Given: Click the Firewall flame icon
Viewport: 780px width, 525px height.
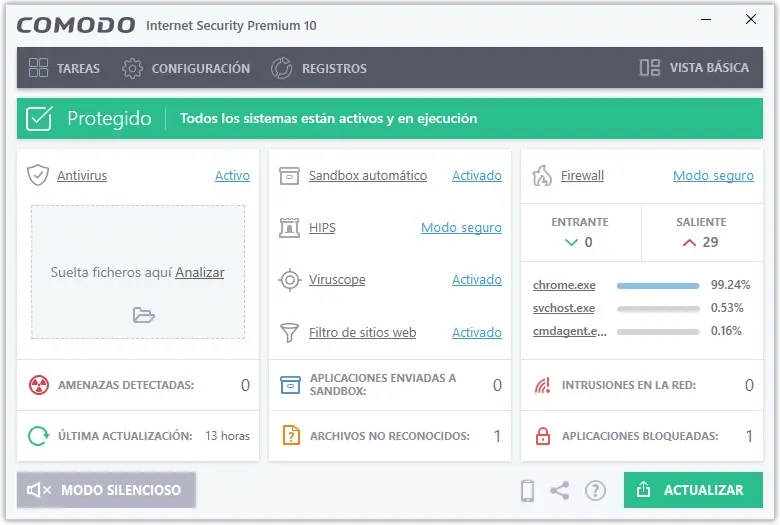Looking at the screenshot, I should tap(542, 176).
